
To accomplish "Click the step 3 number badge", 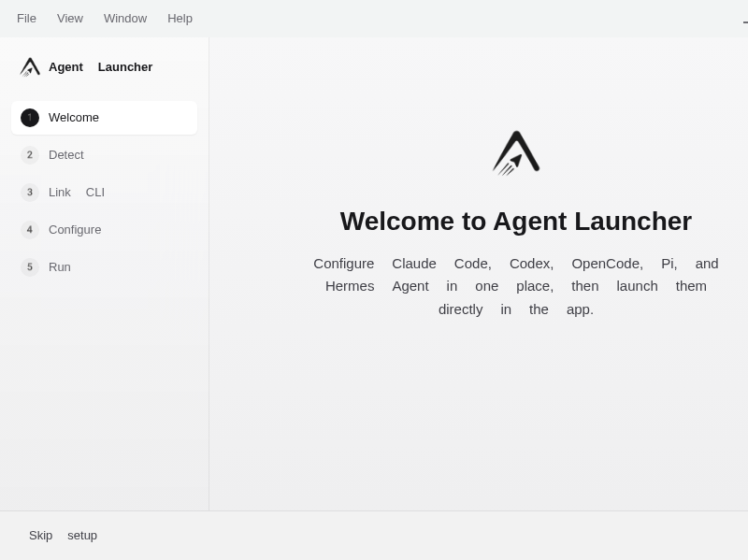I will (x=30, y=193).
